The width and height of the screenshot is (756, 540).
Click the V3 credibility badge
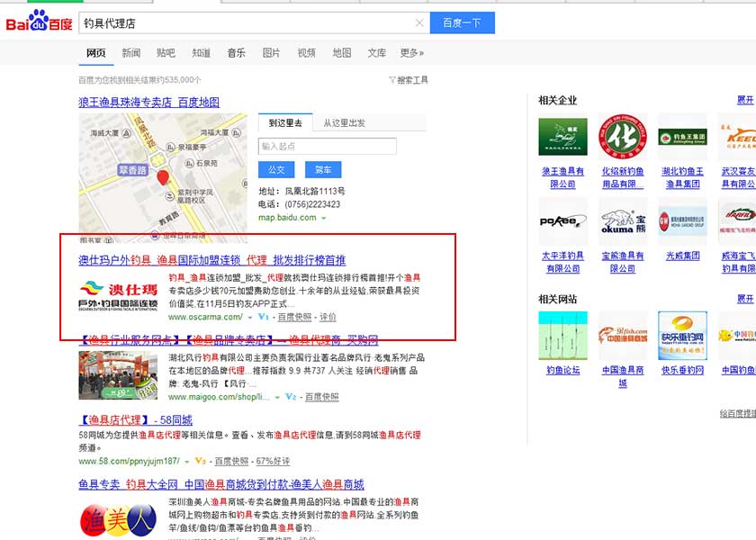click(200, 461)
